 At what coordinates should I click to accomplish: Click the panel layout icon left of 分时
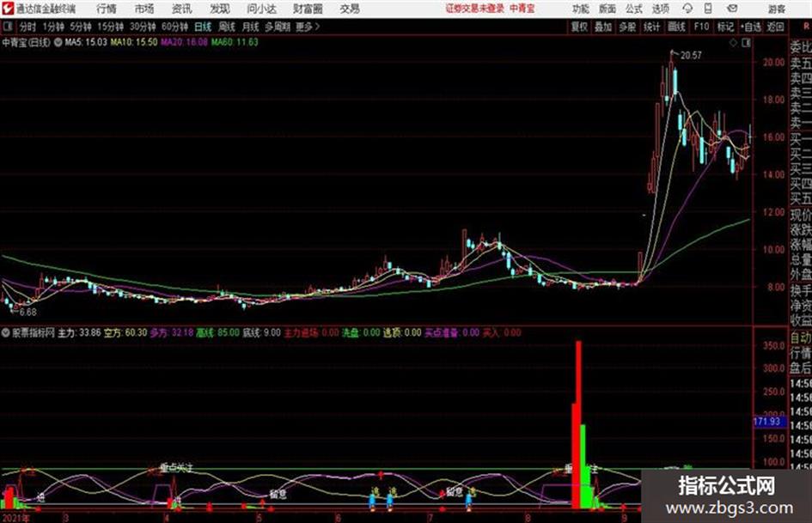click(x=8, y=27)
